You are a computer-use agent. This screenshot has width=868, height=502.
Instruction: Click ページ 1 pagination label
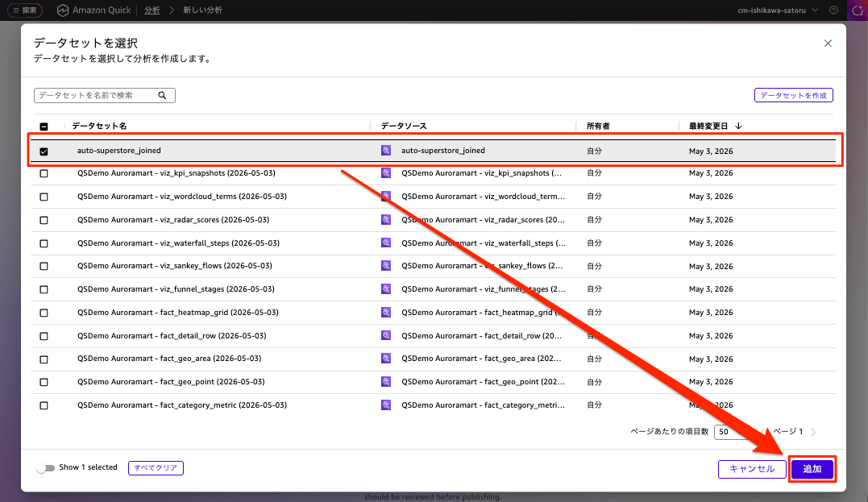787,432
